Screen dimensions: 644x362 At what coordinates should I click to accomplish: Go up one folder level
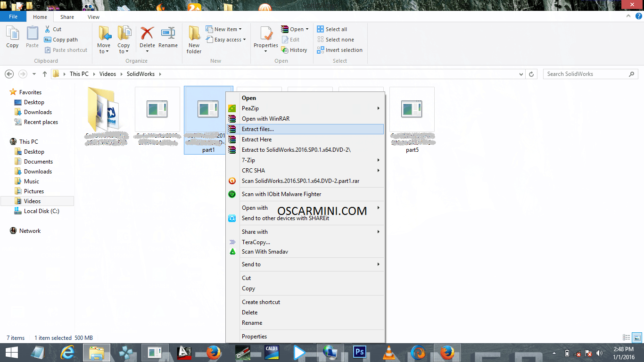45,74
